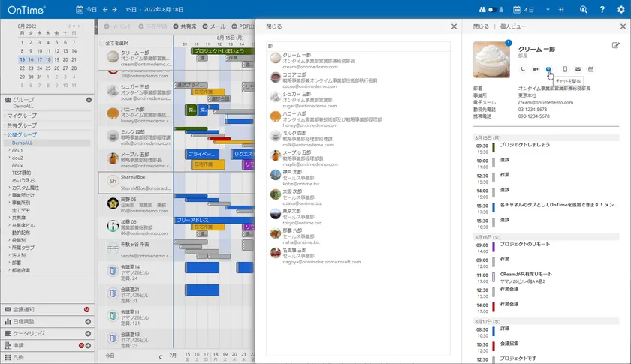Send email via the profile envelope icon

pyautogui.click(x=578, y=69)
